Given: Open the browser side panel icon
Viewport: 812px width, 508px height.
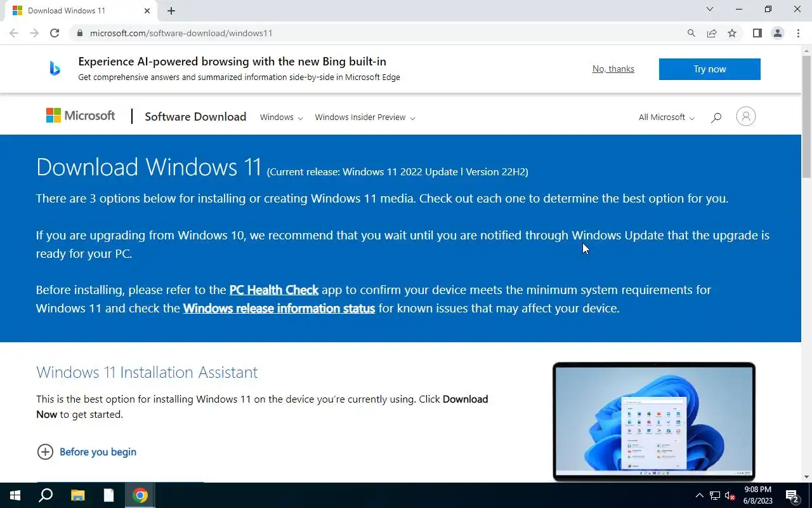Looking at the screenshot, I should (757, 33).
